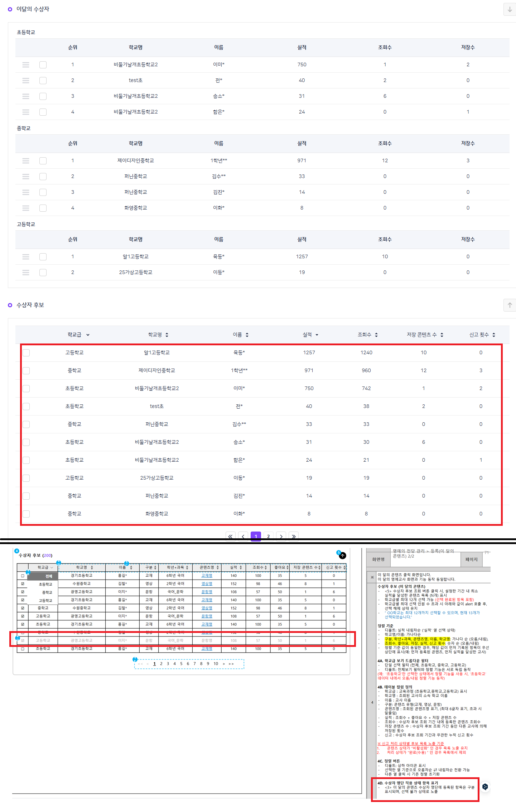Go to the previous candidates page
516x812 pixels.
pyautogui.click(x=243, y=536)
